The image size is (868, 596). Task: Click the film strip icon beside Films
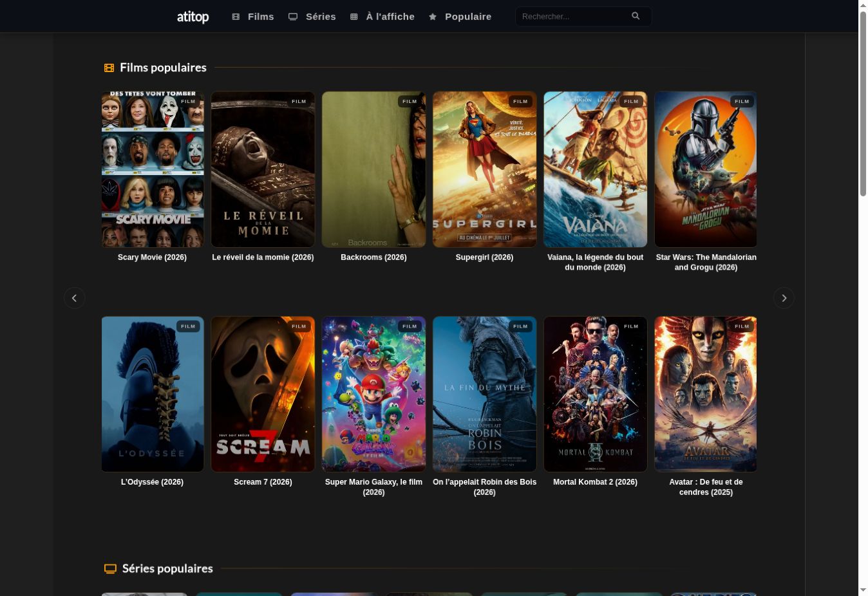coord(236,17)
